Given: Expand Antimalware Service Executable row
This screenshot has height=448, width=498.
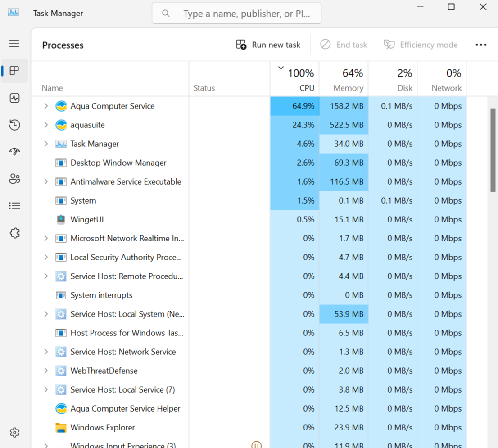Looking at the screenshot, I should pyautogui.click(x=46, y=182).
